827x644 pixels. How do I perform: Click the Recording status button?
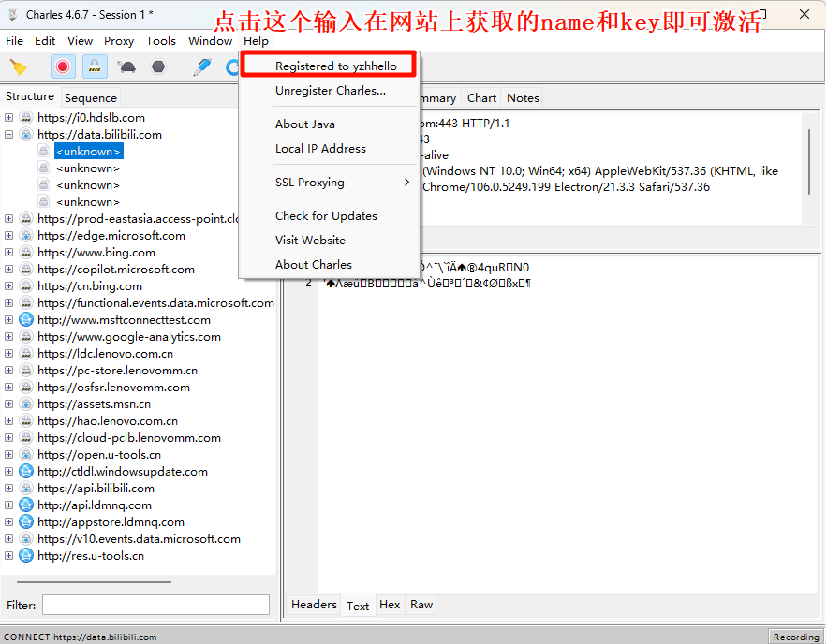(x=795, y=637)
